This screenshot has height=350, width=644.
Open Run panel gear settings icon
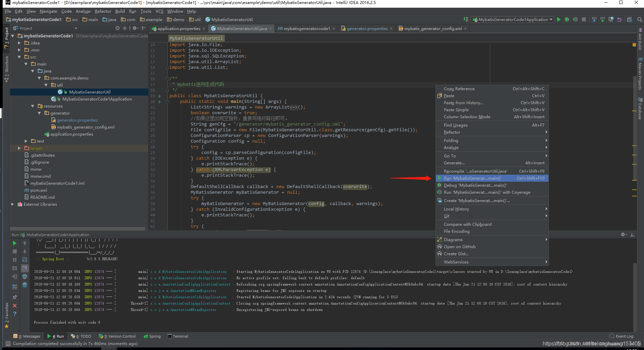coord(624,235)
